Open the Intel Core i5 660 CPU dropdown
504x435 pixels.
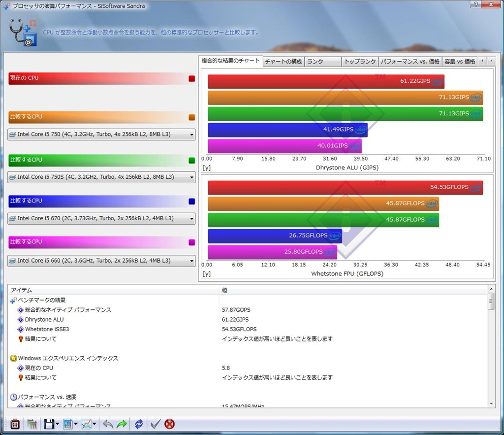click(x=101, y=261)
